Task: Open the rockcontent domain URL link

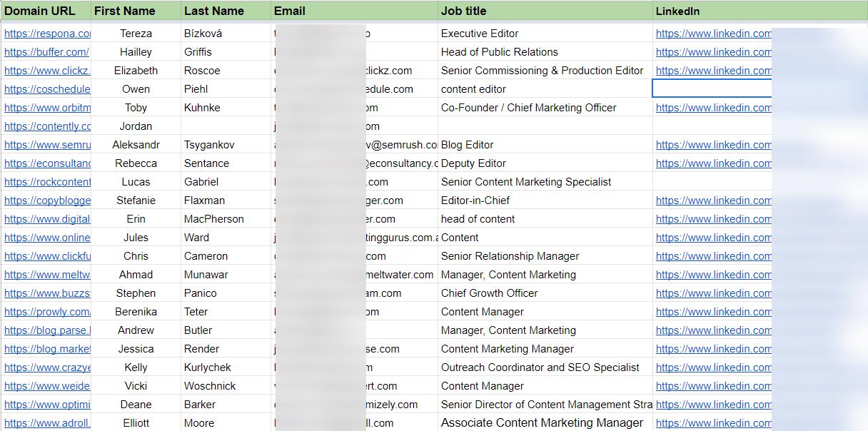Action: point(47,182)
